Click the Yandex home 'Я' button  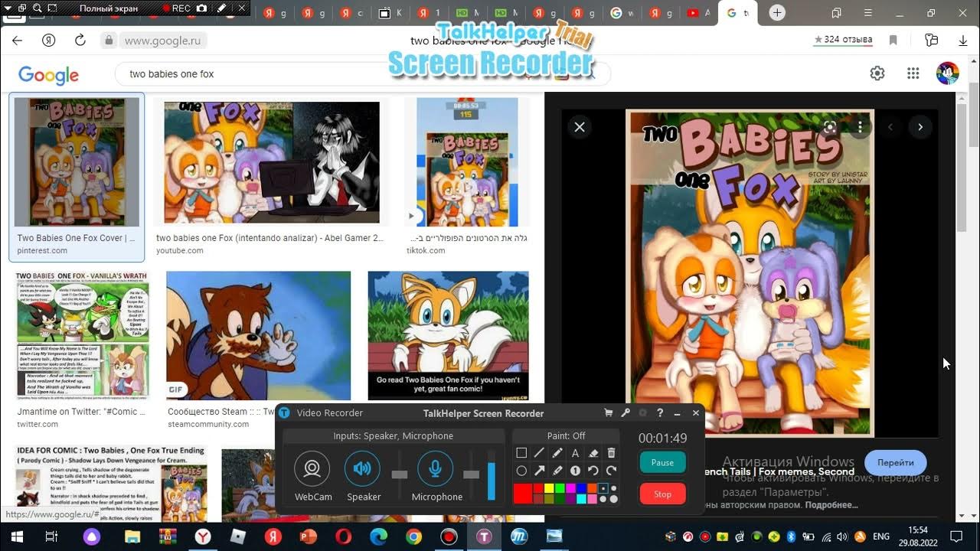[x=49, y=40]
